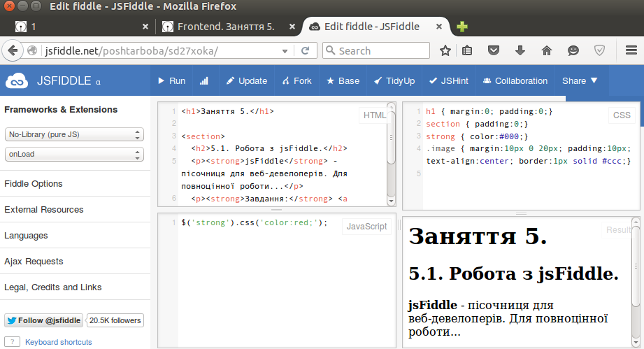The image size is (644, 349).
Task: Follow @jsfiddle on Twitter
Action: [43, 320]
